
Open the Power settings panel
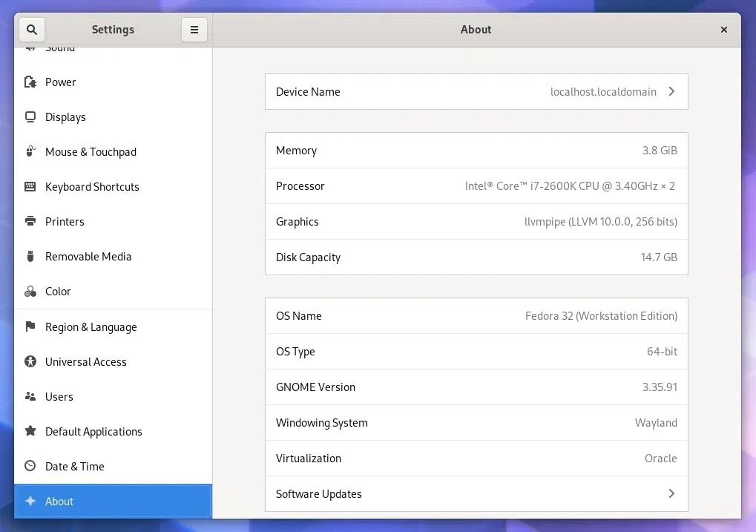tap(114, 82)
